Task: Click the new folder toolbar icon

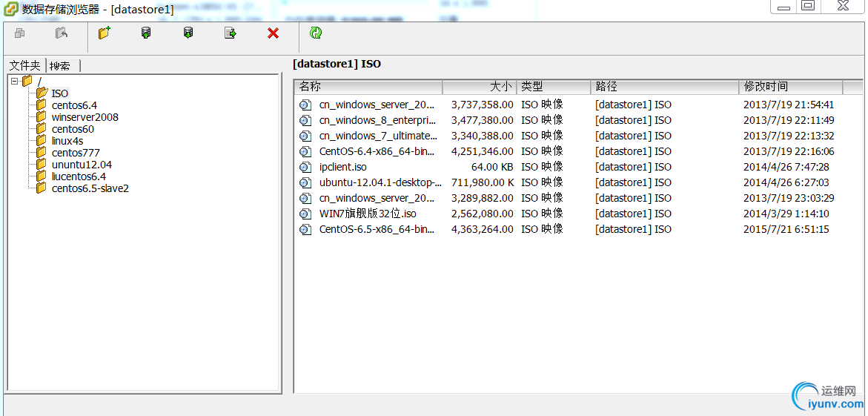Action: 104,33
